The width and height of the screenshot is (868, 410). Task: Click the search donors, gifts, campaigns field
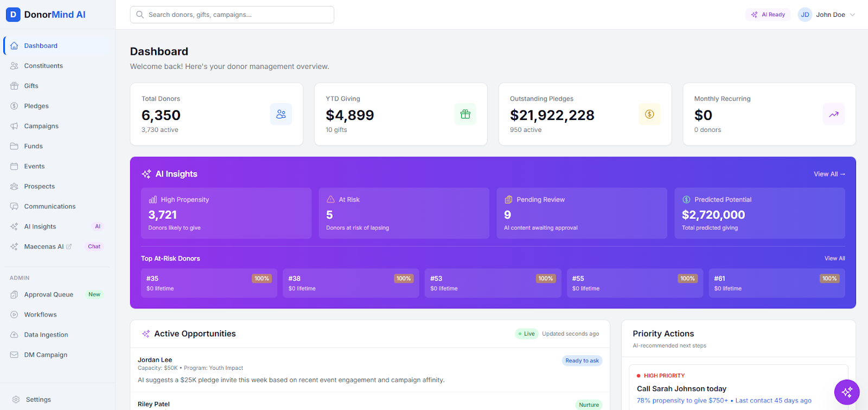(x=232, y=15)
